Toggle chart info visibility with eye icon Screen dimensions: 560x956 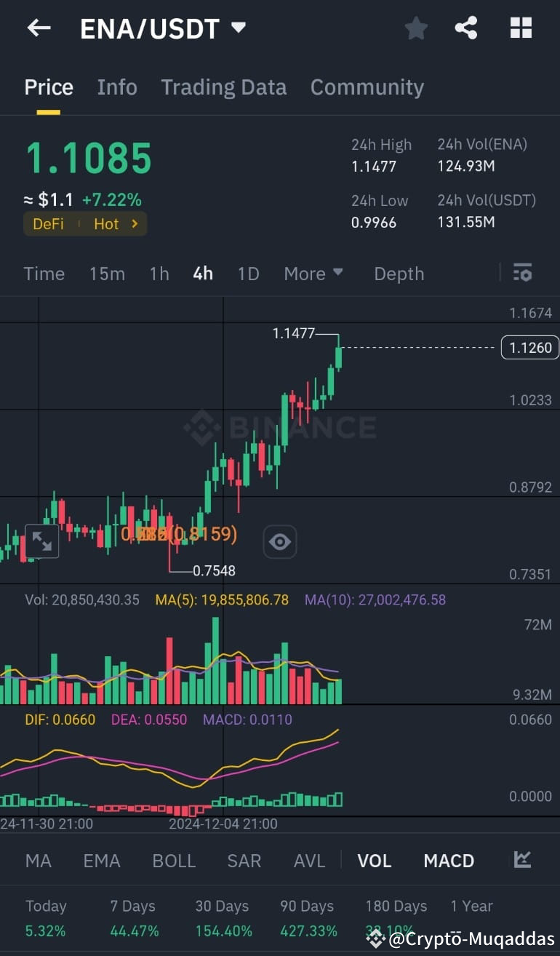[279, 541]
